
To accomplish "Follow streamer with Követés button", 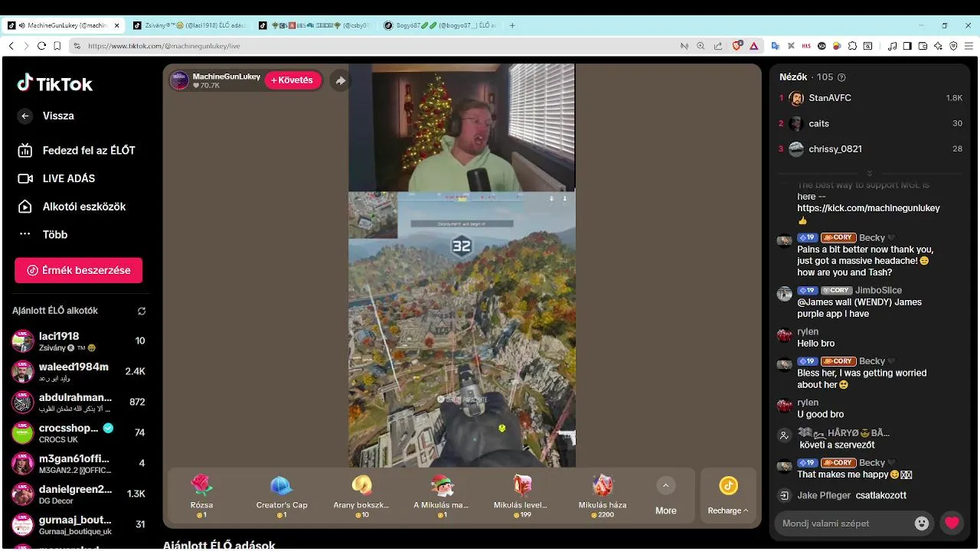I will pos(292,80).
